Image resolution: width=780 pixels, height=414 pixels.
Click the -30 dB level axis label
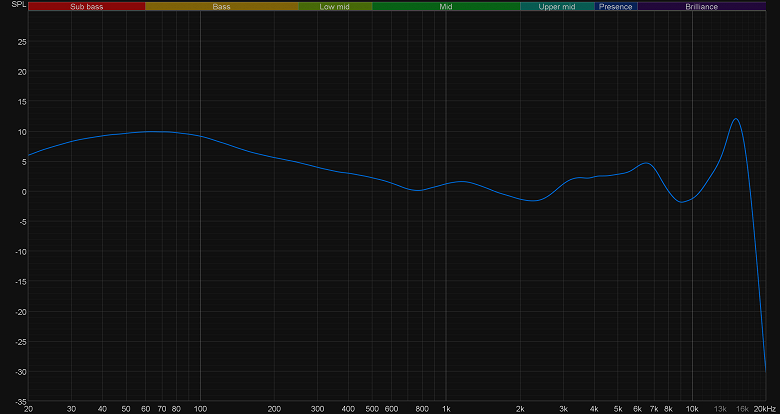pyautogui.click(x=20, y=371)
